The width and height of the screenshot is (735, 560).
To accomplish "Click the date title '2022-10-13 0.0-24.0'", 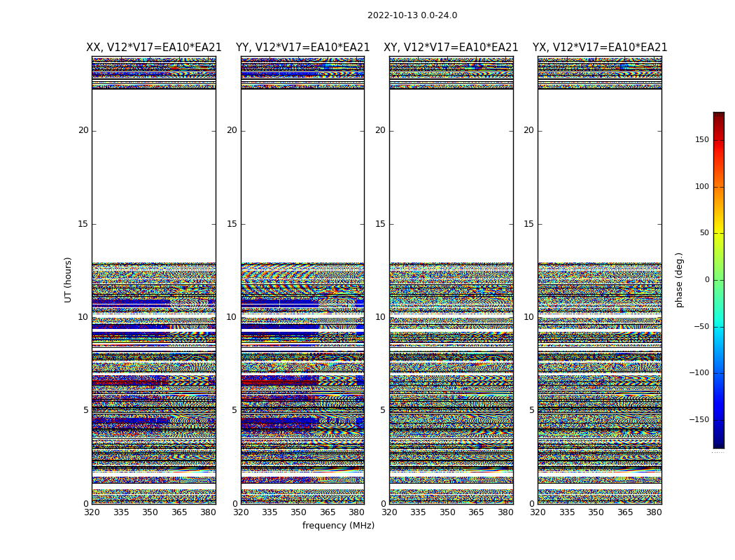I will pyautogui.click(x=412, y=15).
